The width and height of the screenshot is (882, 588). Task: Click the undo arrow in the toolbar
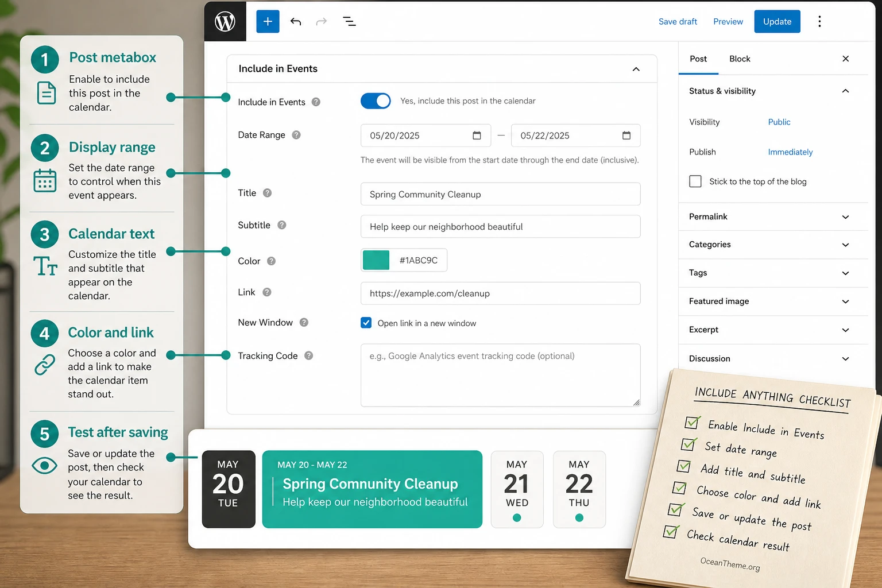coord(296,22)
